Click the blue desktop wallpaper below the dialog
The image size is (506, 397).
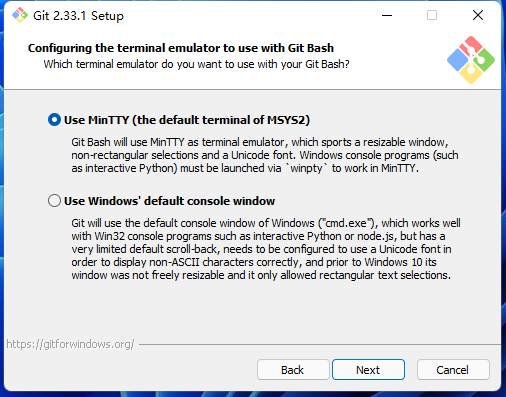253,394
